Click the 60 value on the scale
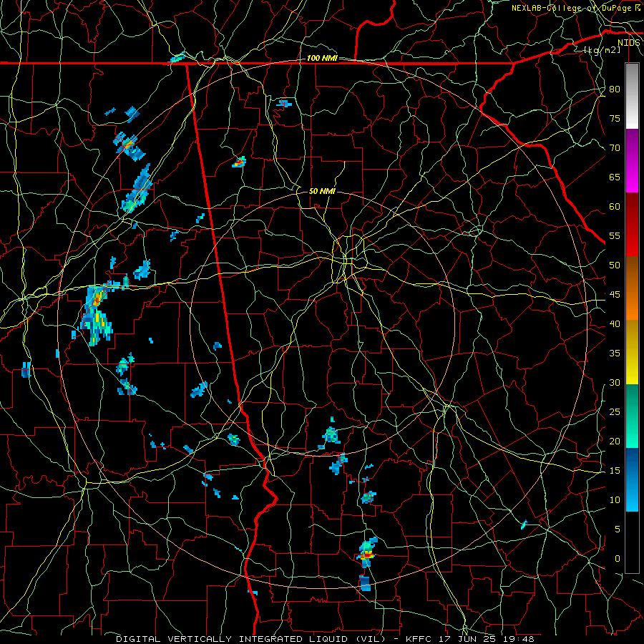 click(615, 207)
